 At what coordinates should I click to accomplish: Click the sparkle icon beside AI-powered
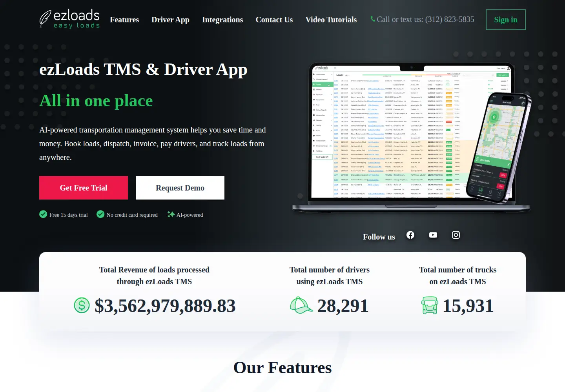click(171, 214)
